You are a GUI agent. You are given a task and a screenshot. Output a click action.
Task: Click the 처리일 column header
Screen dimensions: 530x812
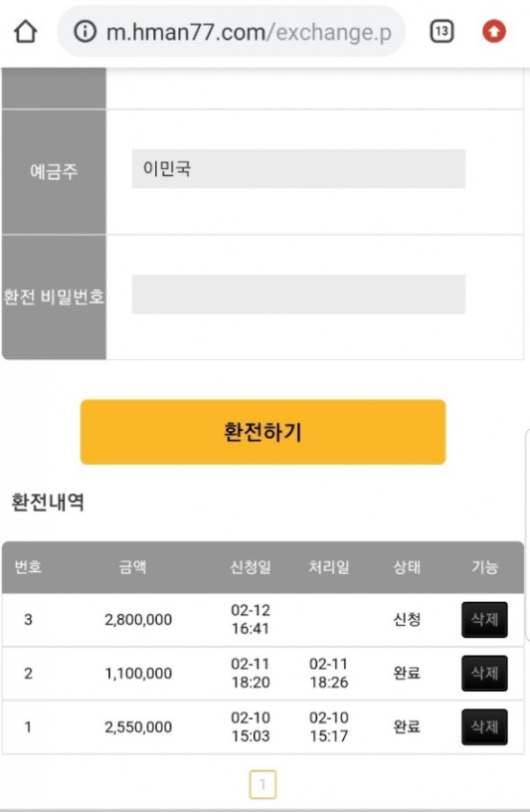click(x=329, y=567)
